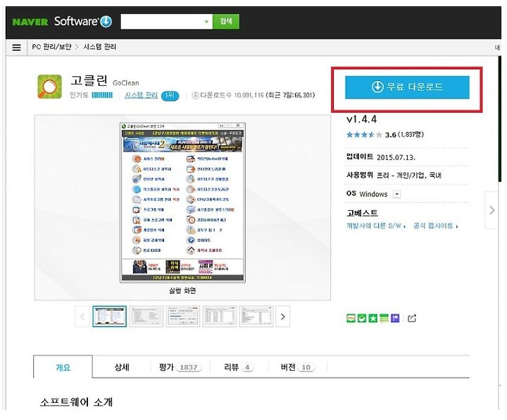
Task: Open the search box dropdown arrow
Action: [206, 22]
